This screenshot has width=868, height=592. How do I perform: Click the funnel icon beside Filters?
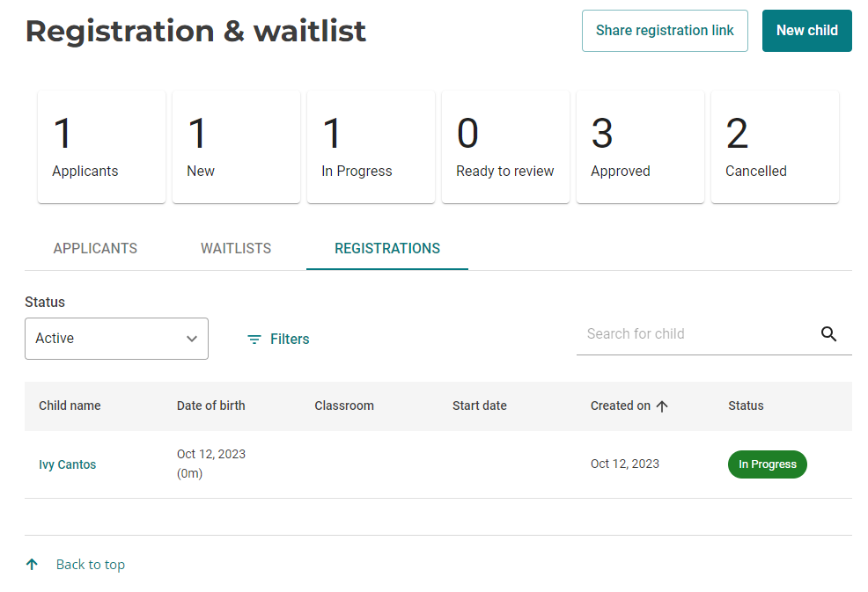pos(254,339)
